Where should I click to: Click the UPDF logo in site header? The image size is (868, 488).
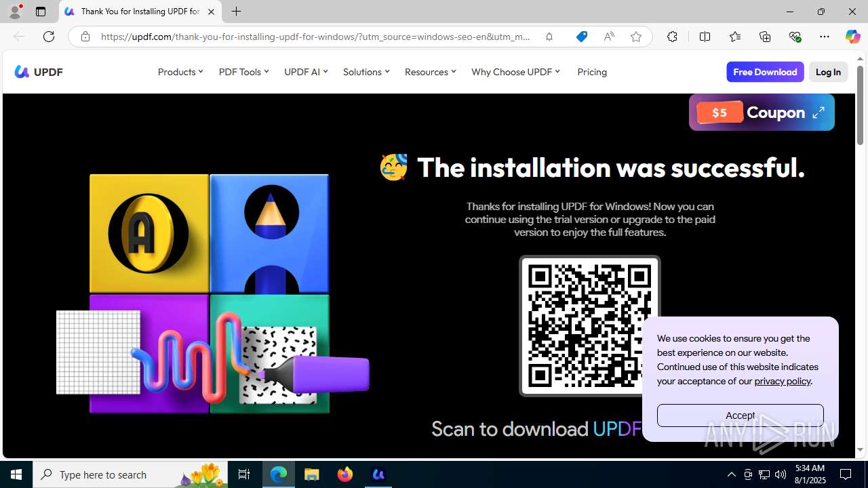point(39,72)
